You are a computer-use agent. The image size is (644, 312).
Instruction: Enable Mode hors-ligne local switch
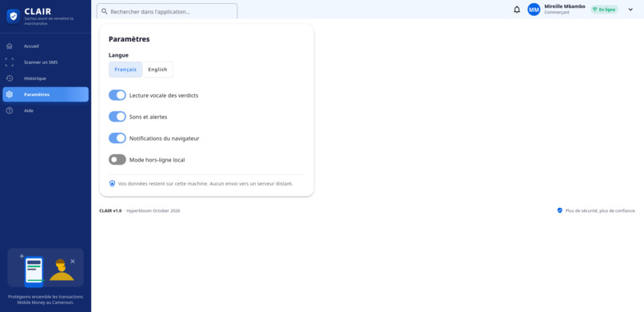point(117,159)
